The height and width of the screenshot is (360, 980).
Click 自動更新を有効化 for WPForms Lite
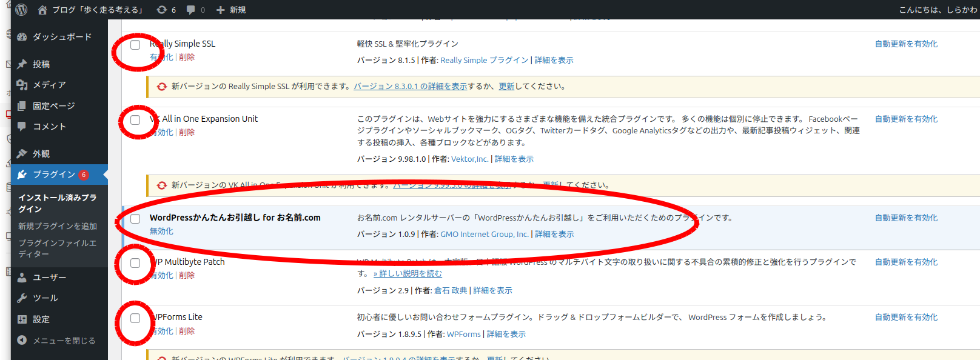point(906,317)
